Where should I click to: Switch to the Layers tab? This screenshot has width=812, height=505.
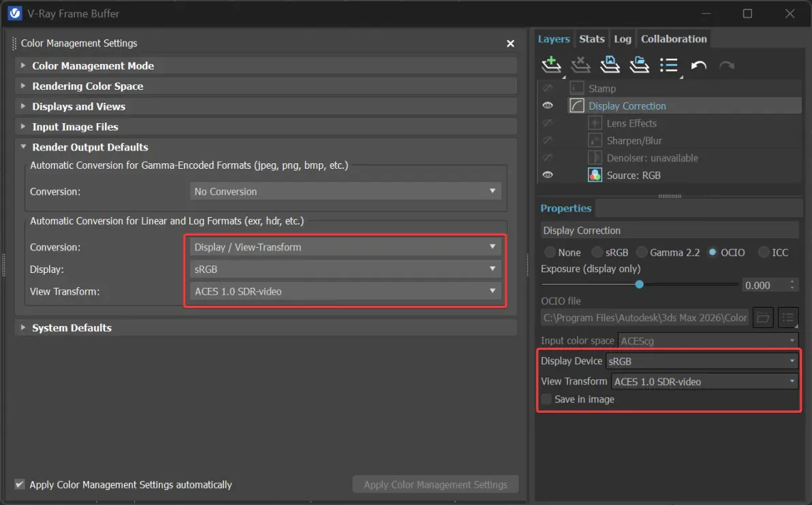[554, 39]
